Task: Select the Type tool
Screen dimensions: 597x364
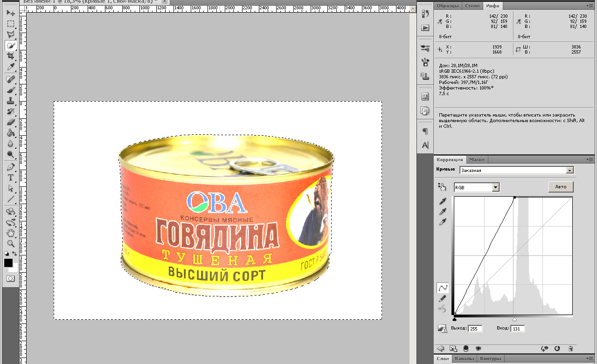Action: pyautogui.click(x=10, y=178)
